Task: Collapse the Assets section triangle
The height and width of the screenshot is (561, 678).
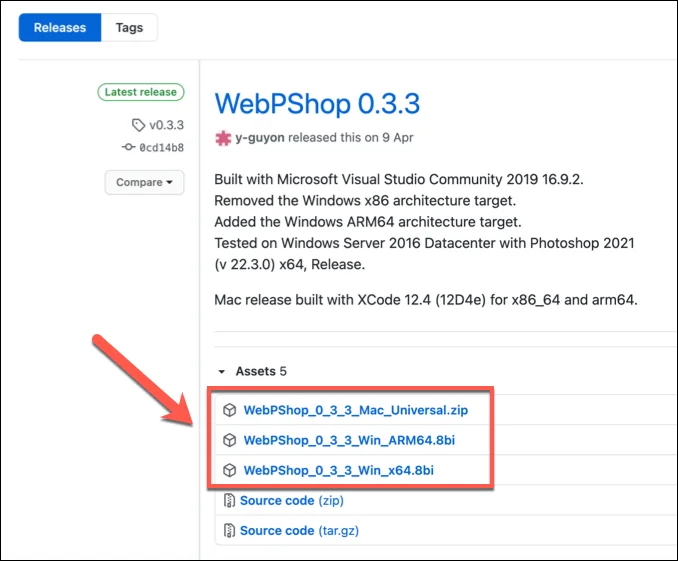Action: tap(222, 371)
